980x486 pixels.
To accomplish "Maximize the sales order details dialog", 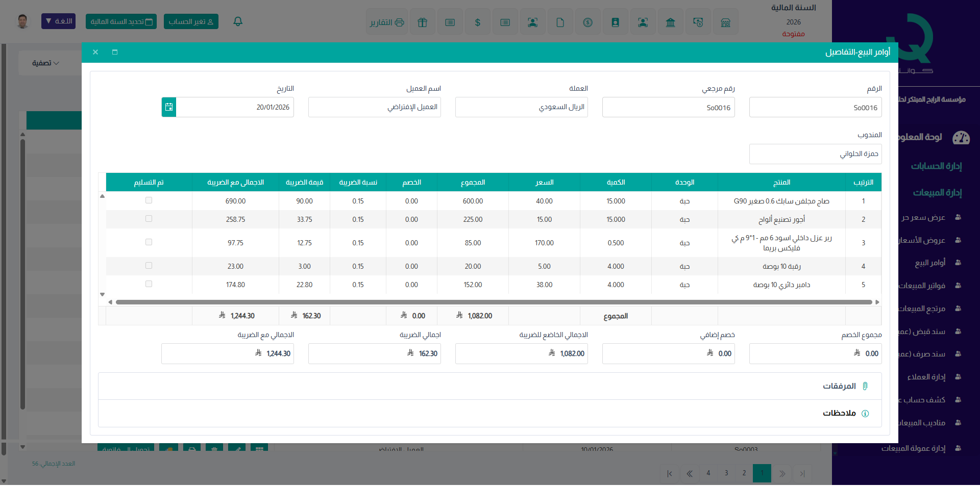I will tap(115, 52).
